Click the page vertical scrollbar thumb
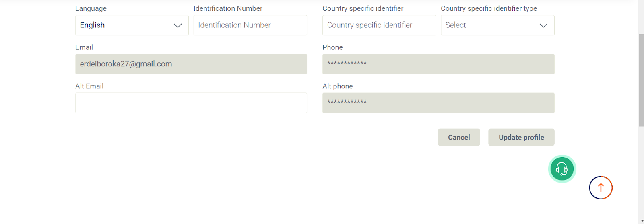Viewport: 644px width, 224px height. point(641,80)
